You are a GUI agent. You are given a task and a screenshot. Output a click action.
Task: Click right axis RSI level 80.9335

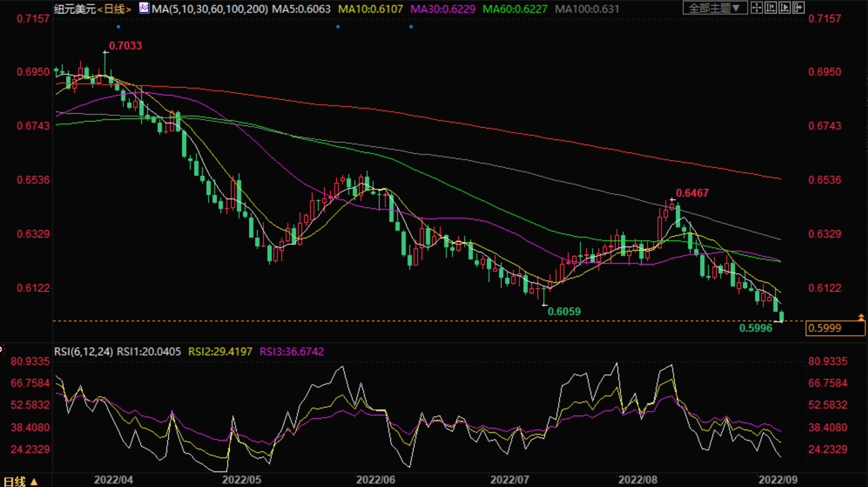(828, 361)
